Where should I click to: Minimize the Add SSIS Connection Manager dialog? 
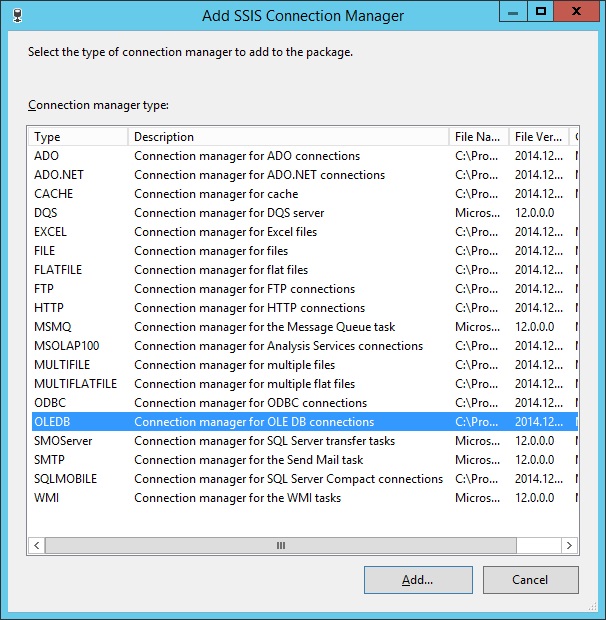click(x=513, y=12)
